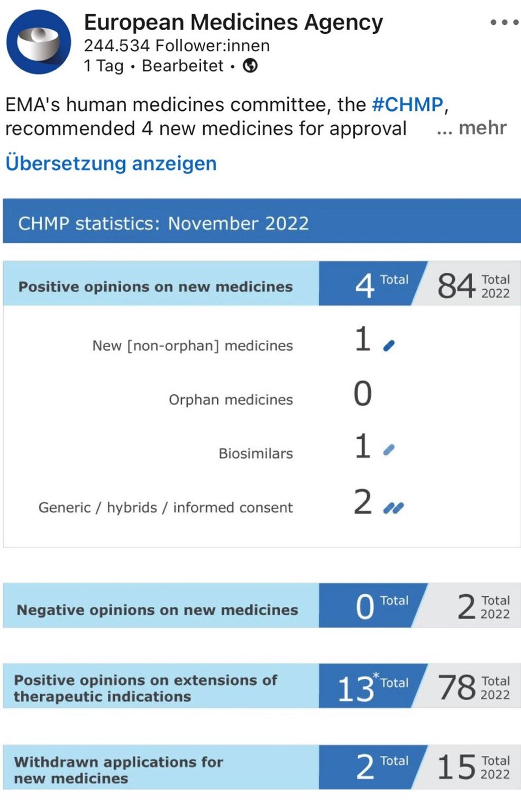Open the European Medicines Agency profile logo
This screenshot has height=812, width=521.
[39, 42]
